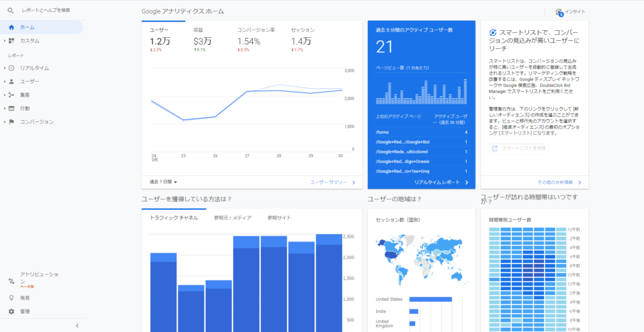This screenshot has width=644, height=332.
Task: Click the active users count 21
Action: pyautogui.click(x=385, y=47)
